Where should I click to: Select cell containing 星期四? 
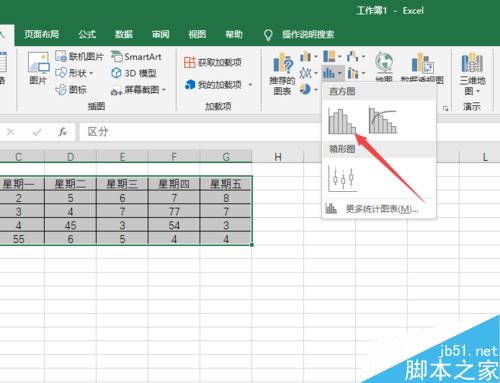pos(174,184)
